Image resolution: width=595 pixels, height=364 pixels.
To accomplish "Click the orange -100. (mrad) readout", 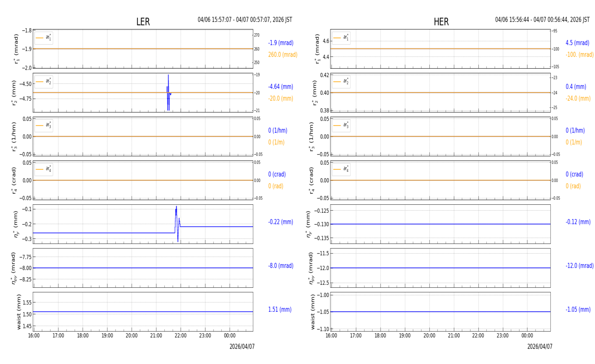I will coord(579,55).
